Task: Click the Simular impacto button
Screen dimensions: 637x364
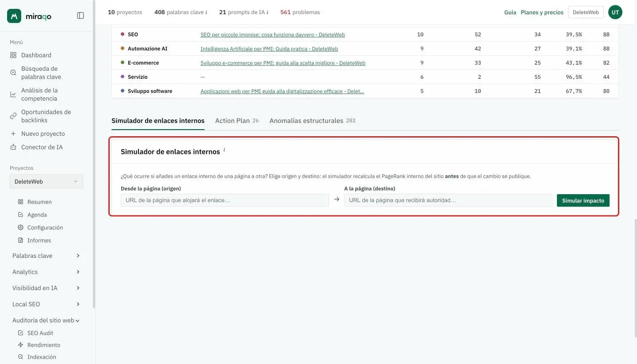Action: pyautogui.click(x=583, y=200)
